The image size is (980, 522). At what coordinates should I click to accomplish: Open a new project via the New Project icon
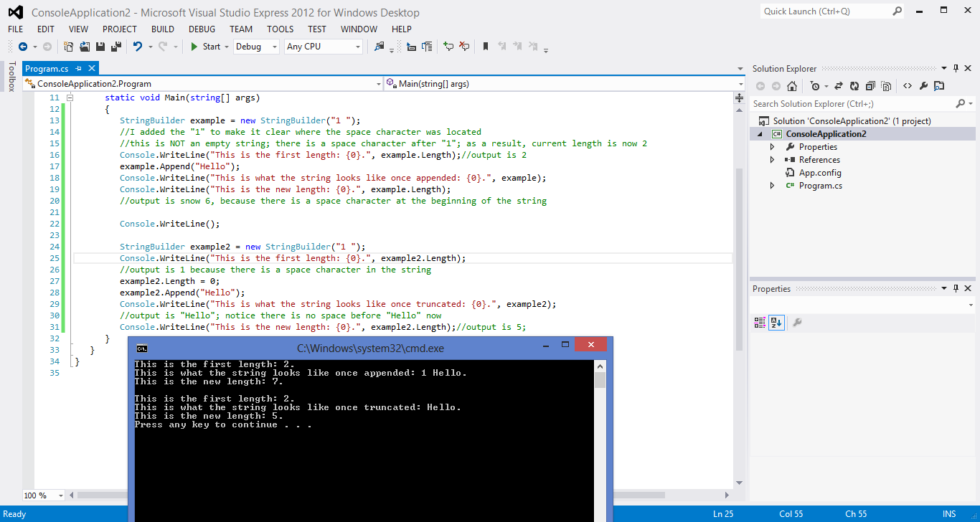pyautogui.click(x=67, y=46)
